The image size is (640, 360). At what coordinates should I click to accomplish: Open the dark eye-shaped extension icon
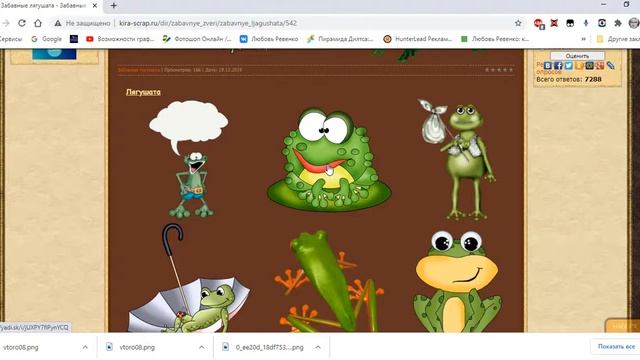(602, 23)
